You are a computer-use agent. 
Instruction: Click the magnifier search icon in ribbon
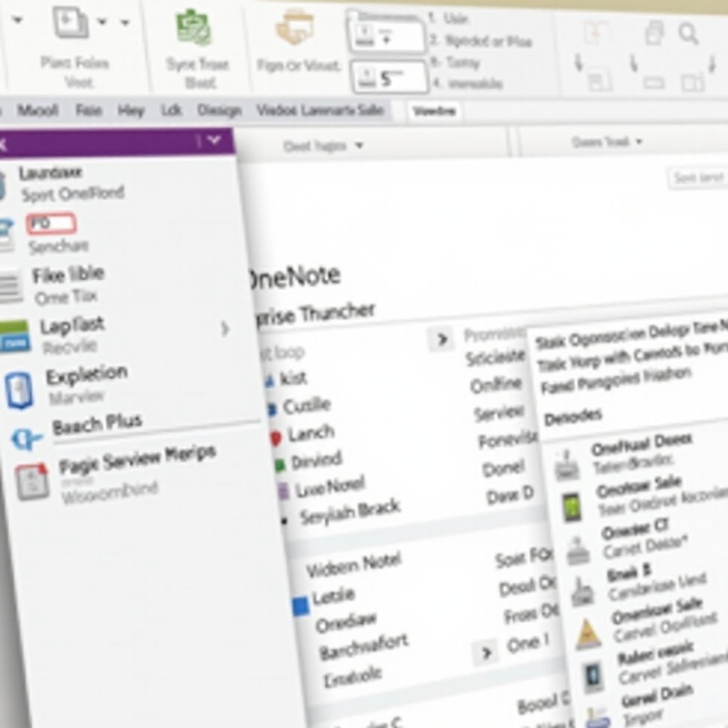click(688, 33)
